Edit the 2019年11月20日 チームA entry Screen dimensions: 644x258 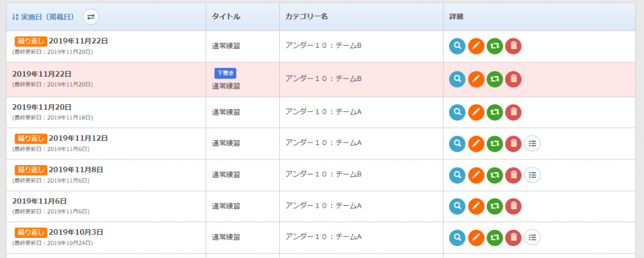(x=476, y=112)
